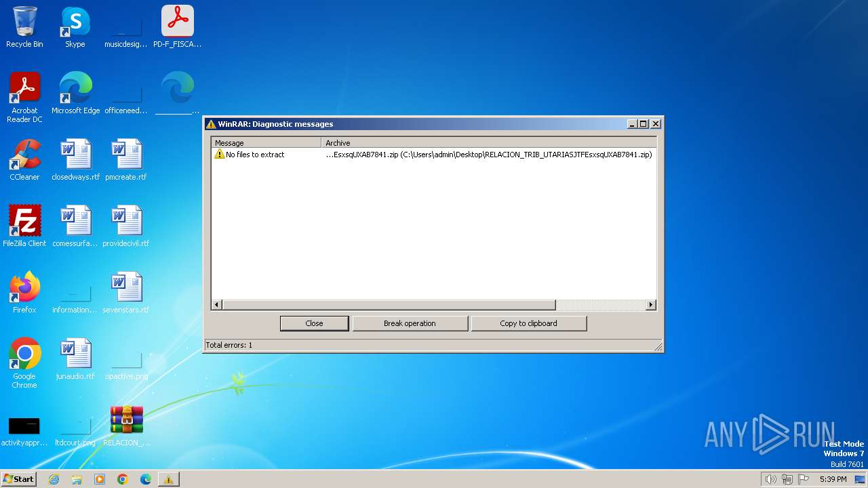This screenshot has height=488, width=868.
Task: Sort by the Message column header
Action: click(267, 143)
